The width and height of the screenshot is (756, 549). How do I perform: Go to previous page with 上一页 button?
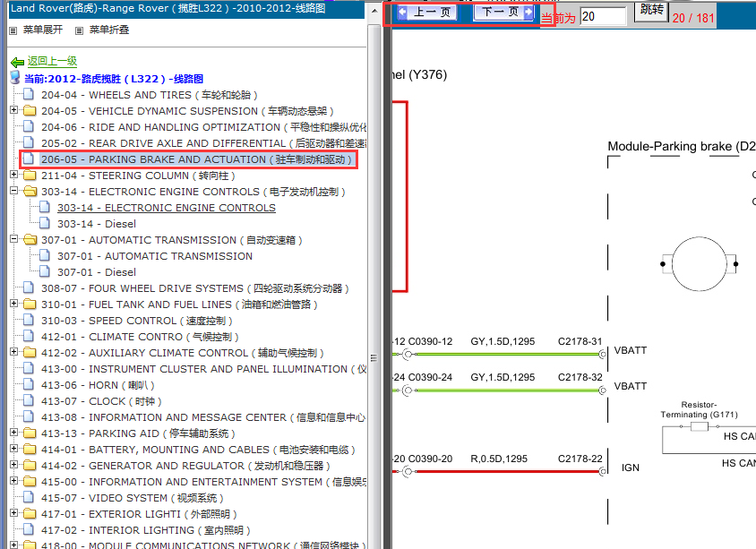coord(426,13)
